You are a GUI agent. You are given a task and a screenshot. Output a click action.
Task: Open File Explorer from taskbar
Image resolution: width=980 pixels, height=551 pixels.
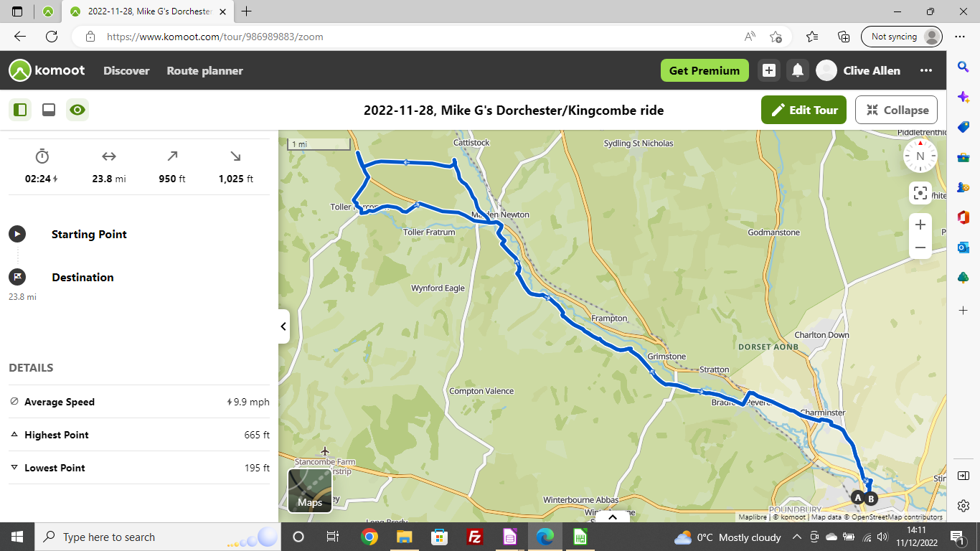click(405, 537)
